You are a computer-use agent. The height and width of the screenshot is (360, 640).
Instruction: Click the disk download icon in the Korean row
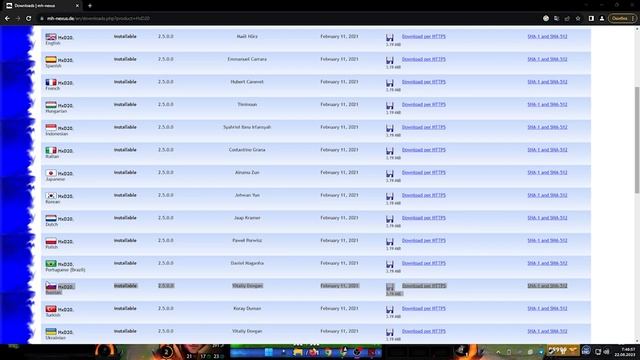(390, 196)
